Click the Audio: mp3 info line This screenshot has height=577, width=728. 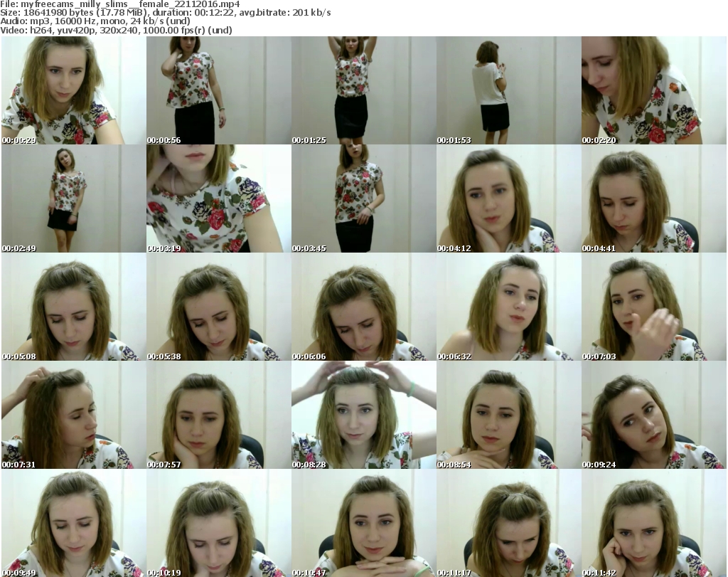(x=95, y=21)
